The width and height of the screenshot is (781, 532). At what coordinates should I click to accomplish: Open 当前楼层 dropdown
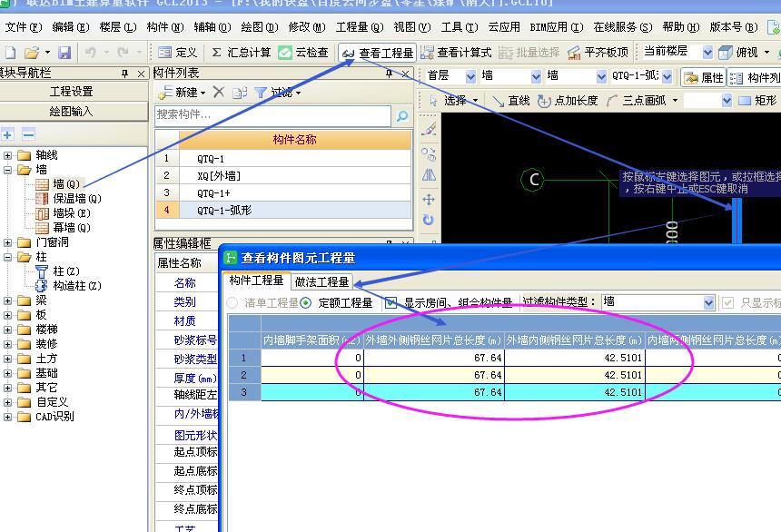coord(707,52)
